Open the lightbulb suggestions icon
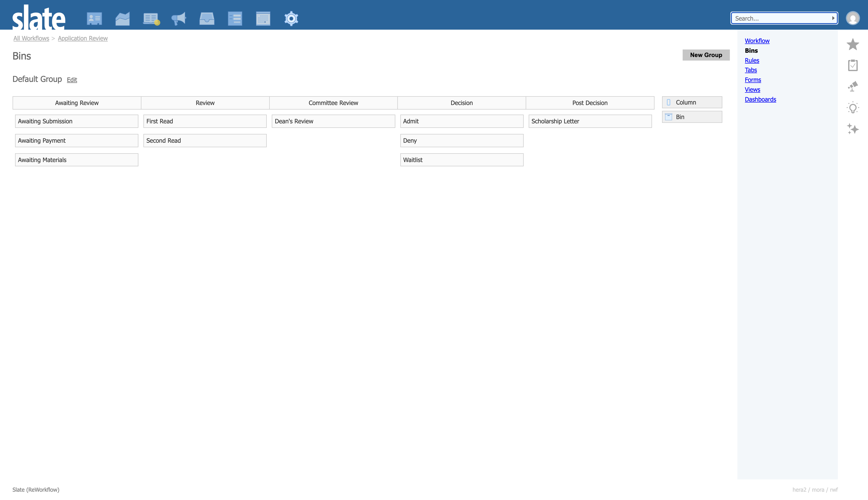 [853, 108]
